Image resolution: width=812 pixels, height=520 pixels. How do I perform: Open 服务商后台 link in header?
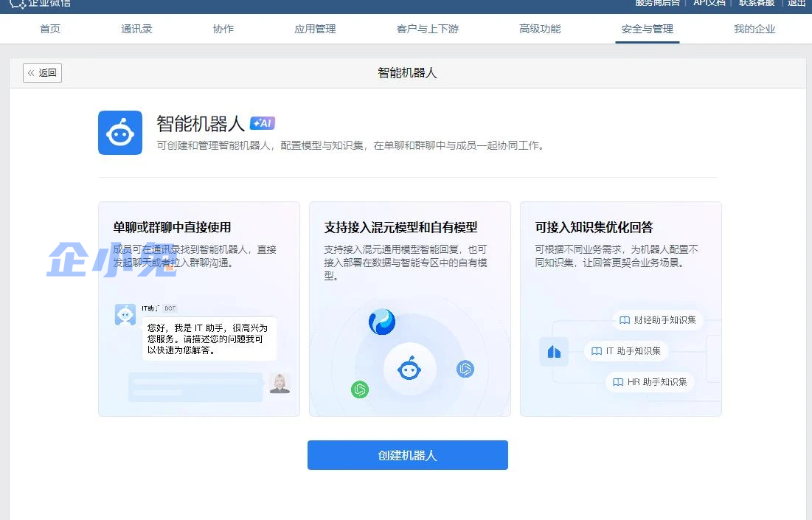point(657,3)
